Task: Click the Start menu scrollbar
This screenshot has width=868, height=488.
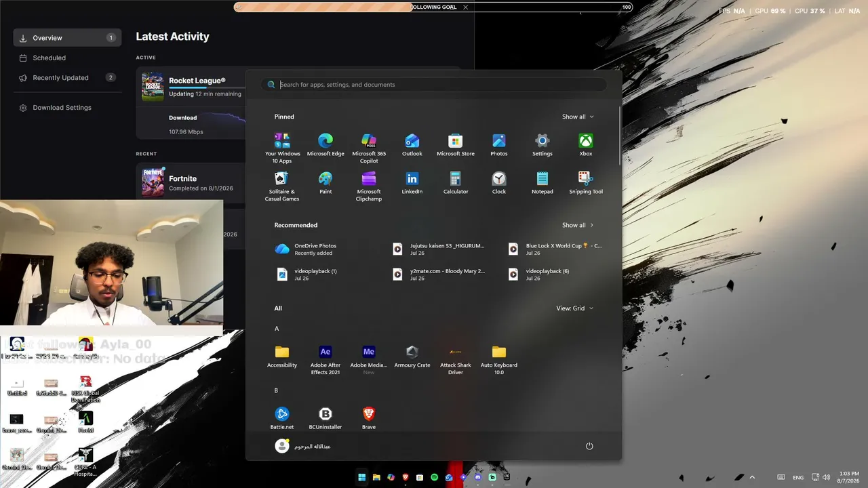Action: [x=620, y=136]
